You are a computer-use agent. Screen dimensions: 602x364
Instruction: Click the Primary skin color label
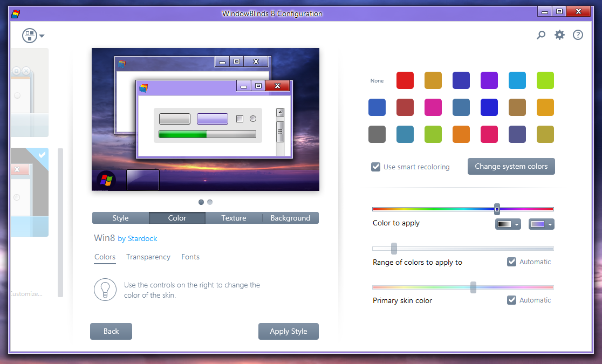(402, 301)
